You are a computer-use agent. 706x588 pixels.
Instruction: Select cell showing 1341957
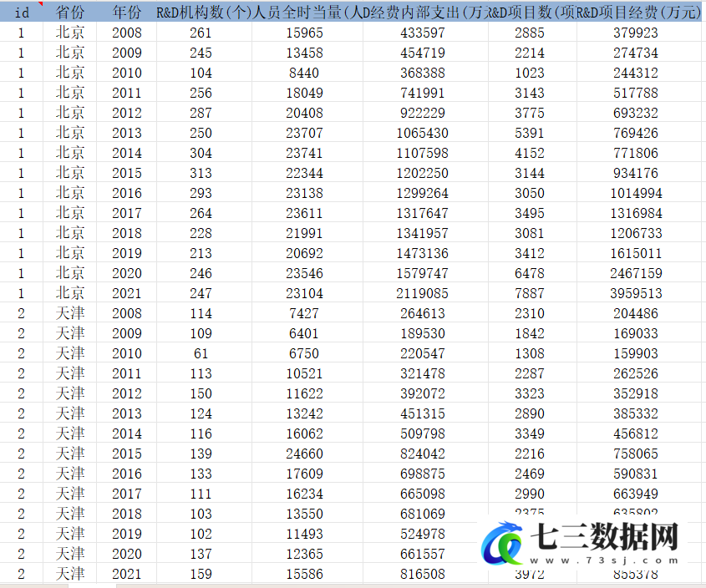pyautogui.click(x=425, y=233)
